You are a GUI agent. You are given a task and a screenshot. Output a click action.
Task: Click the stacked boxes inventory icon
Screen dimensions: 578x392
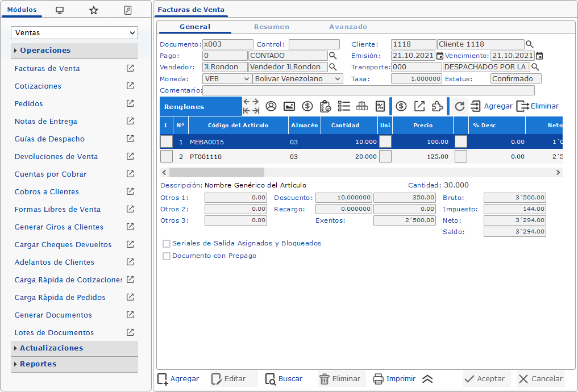pyautogui.click(x=362, y=106)
